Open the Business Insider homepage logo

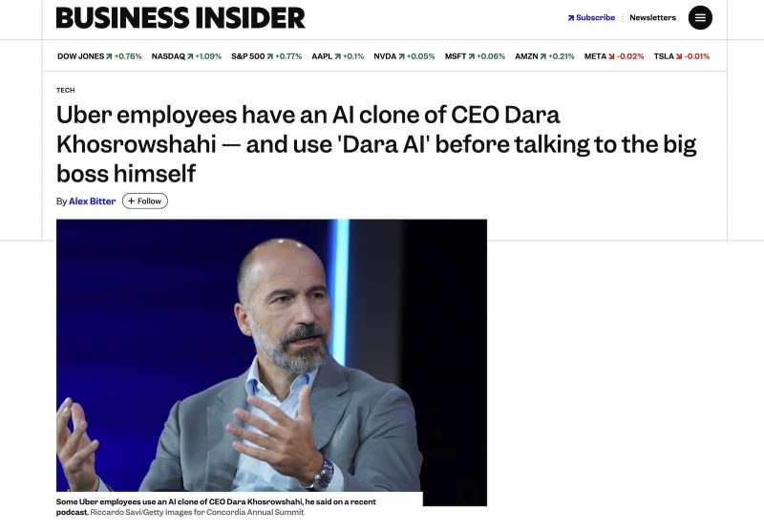(x=180, y=18)
